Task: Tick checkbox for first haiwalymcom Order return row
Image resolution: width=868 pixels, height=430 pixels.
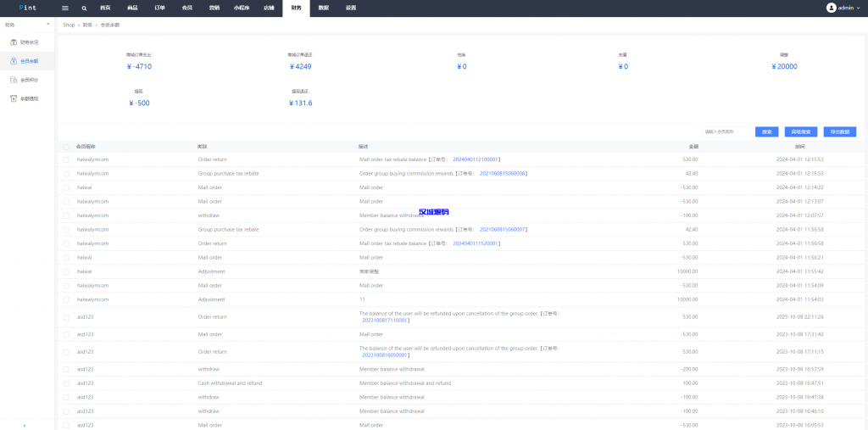Action: (66, 159)
